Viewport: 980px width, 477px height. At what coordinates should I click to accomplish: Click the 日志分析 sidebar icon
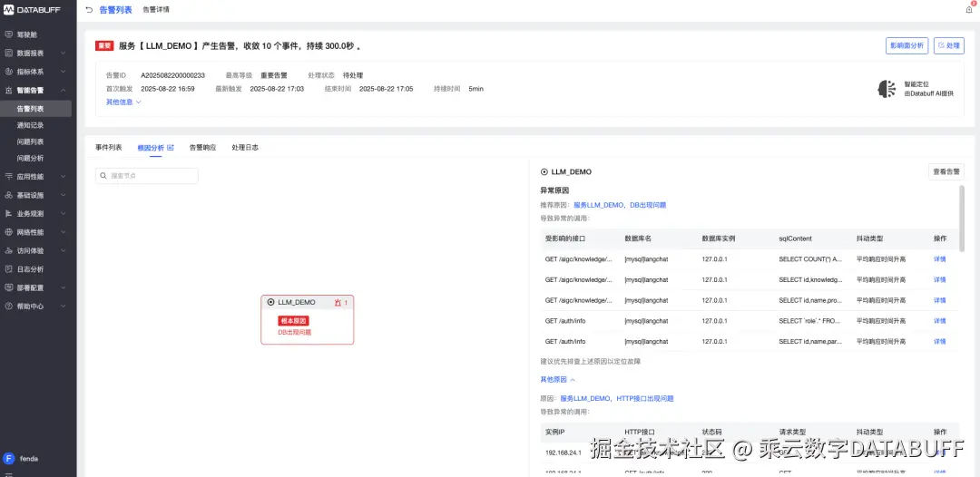tap(9, 269)
